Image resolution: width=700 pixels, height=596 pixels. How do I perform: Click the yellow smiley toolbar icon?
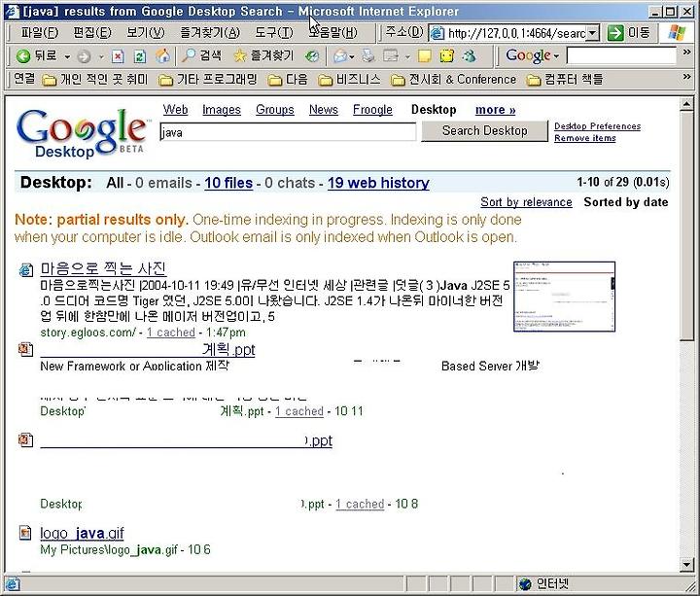pyautogui.click(x=447, y=56)
